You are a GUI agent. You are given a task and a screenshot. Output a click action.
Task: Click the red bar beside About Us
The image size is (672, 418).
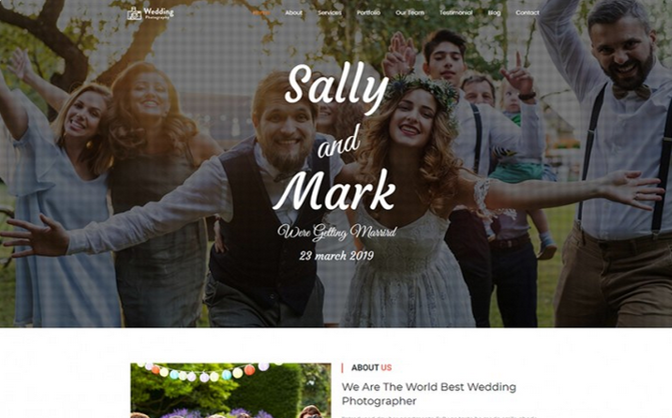tap(342, 368)
